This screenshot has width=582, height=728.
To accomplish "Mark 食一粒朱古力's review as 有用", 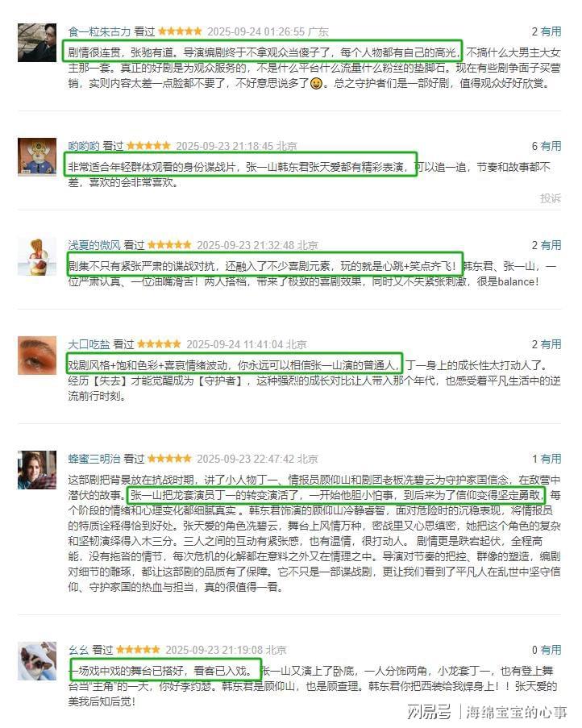I will click(x=551, y=31).
